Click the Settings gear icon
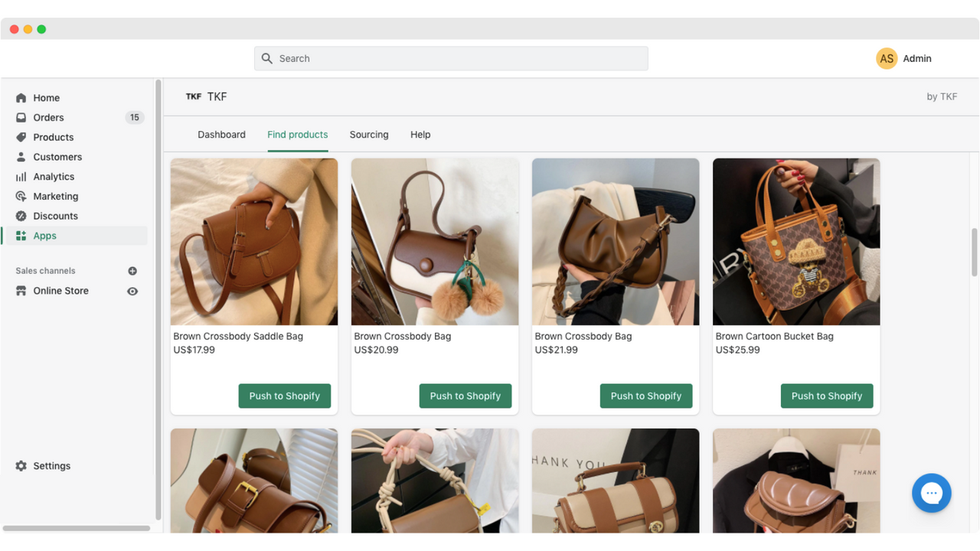Image resolution: width=980 pixels, height=551 pixels. tap(21, 466)
